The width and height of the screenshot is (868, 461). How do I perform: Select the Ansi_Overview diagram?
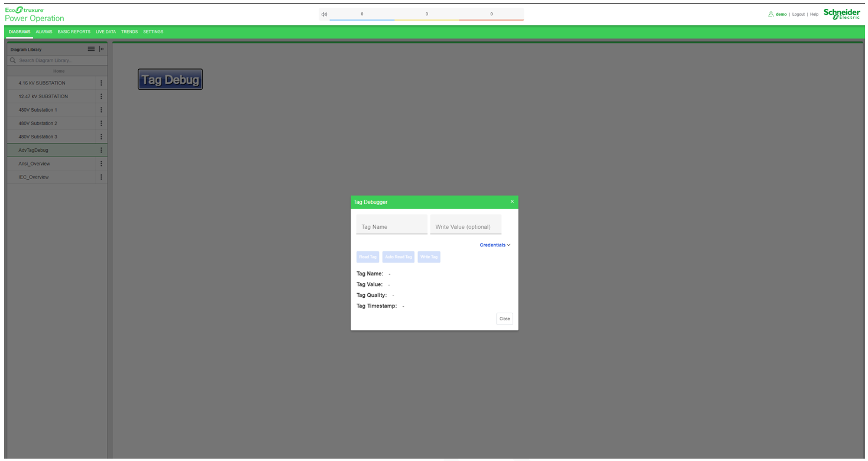pos(34,164)
